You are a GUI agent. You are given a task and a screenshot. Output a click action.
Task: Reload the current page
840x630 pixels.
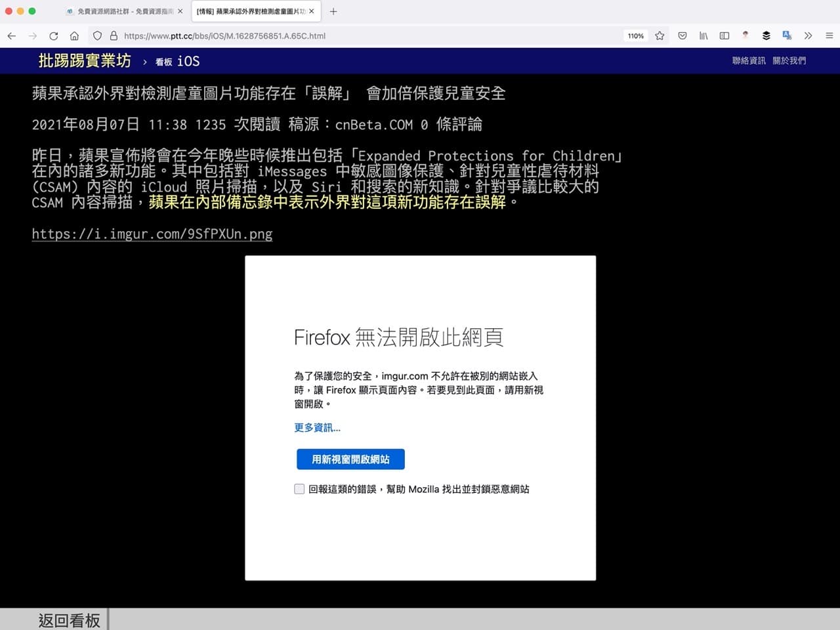(54, 35)
